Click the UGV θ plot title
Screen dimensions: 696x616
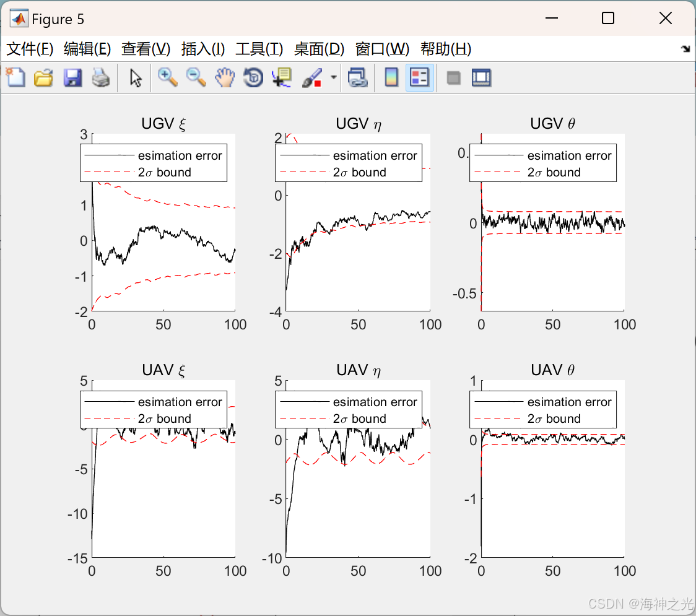tap(552, 123)
